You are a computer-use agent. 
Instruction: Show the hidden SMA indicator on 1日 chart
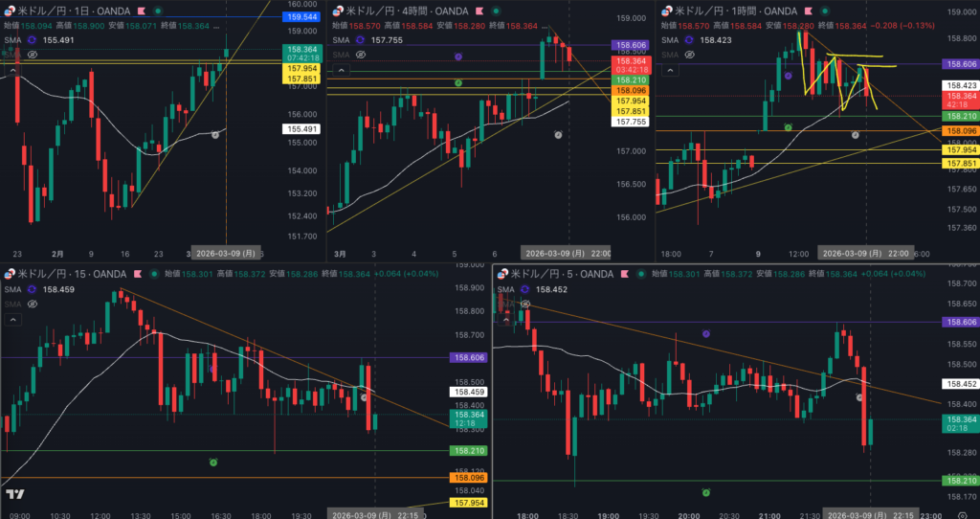(33, 55)
